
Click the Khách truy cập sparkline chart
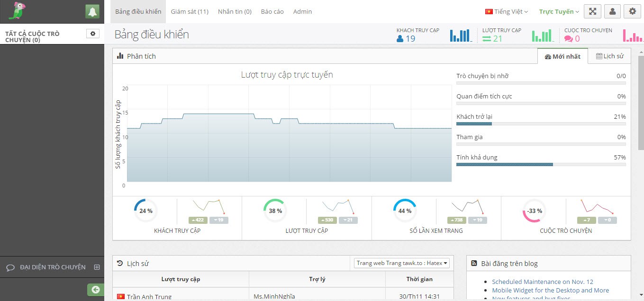[209, 207]
